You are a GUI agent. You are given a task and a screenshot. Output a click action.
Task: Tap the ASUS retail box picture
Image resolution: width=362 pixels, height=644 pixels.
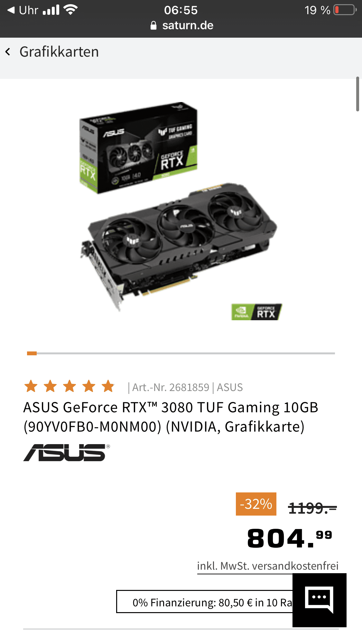coord(138,148)
